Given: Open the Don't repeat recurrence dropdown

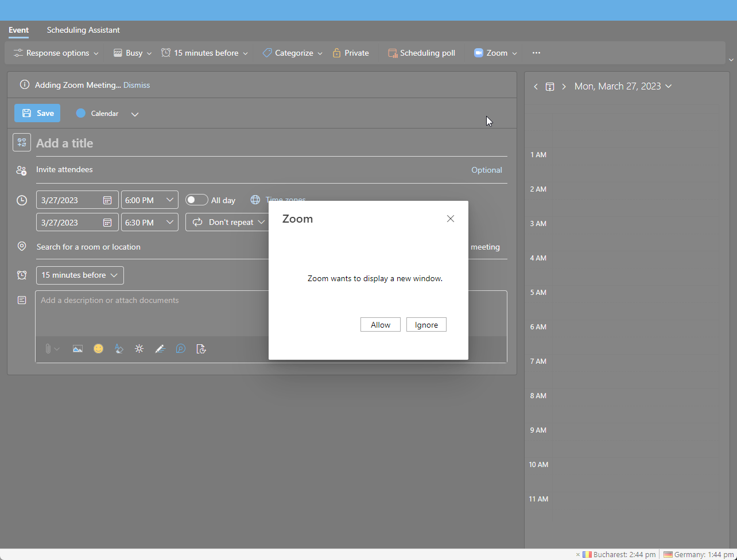Looking at the screenshot, I should click(x=228, y=222).
